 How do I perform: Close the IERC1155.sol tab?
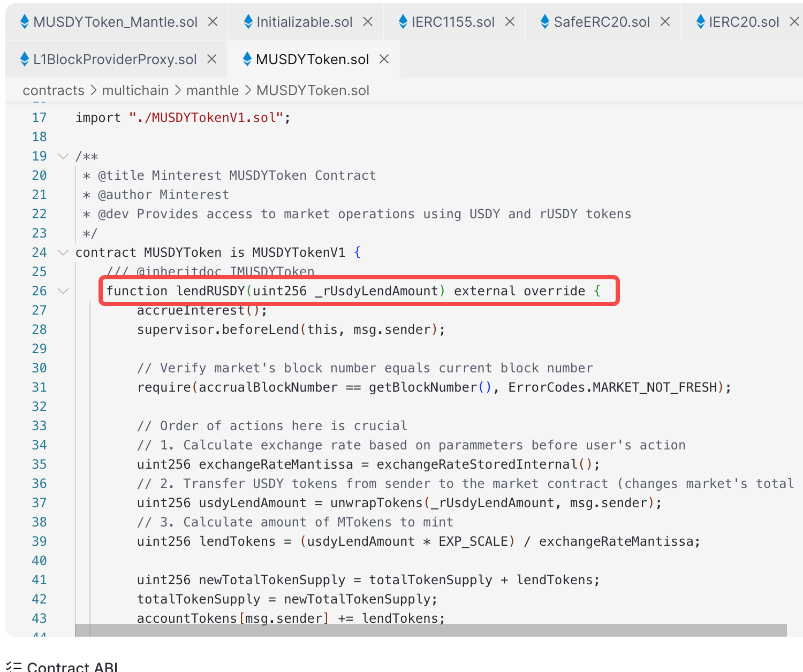510,21
